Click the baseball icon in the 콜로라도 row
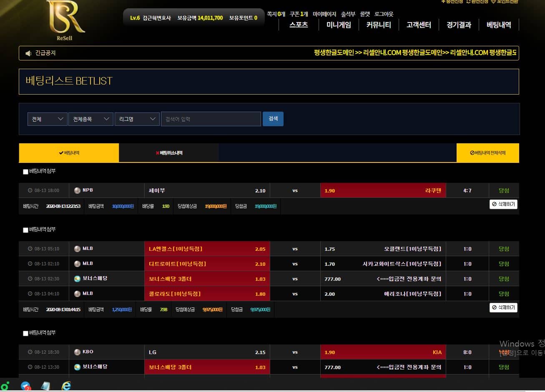The image size is (545, 392). click(77, 294)
